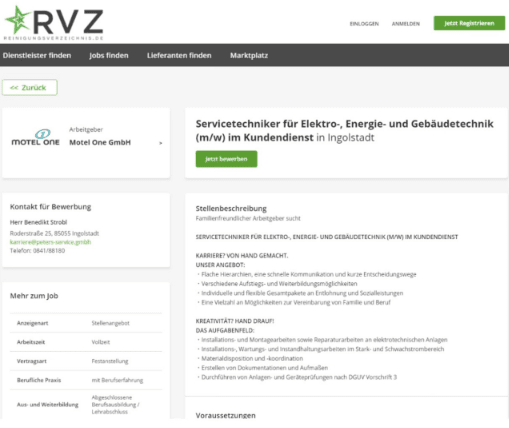Click Durchführen von Anlagen- bullet
This screenshot has height=428, width=509.
tap(299, 377)
